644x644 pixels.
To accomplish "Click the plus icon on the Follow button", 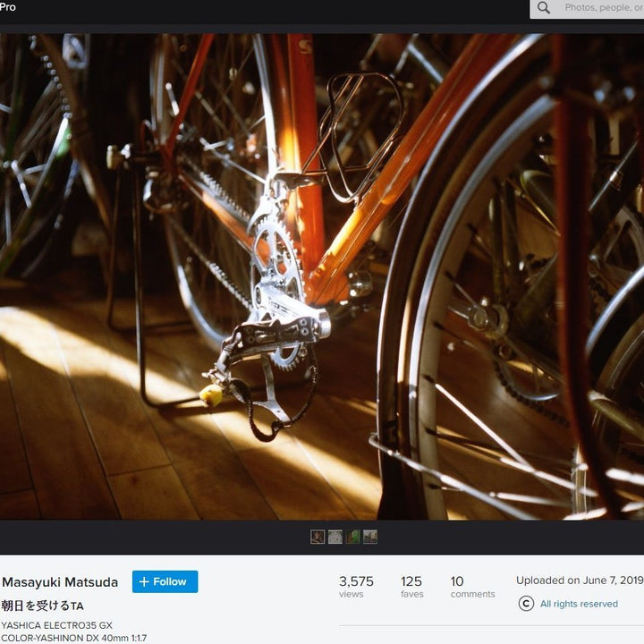I will point(144,581).
